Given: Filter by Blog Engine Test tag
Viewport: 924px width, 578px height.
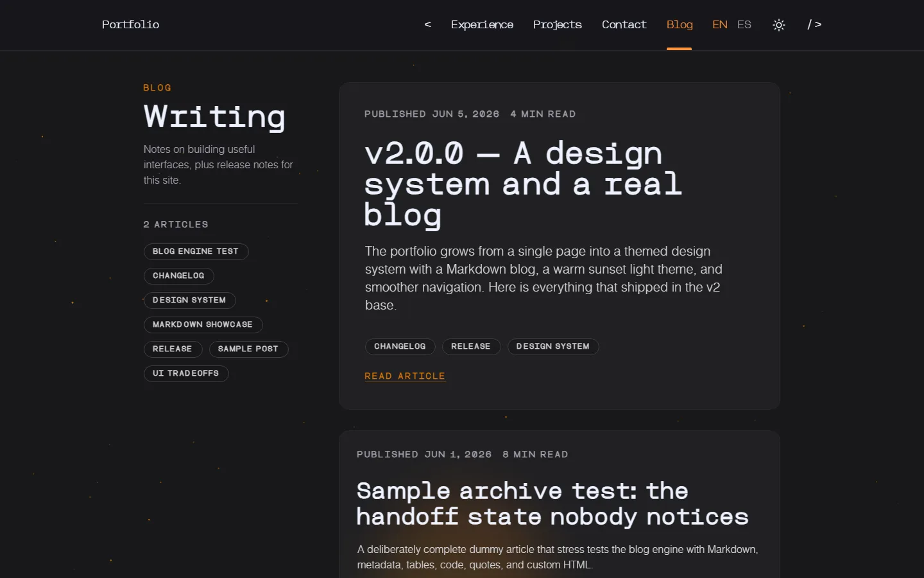Looking at the screenshot, I should pyautogui.click(x=196, y=251).
